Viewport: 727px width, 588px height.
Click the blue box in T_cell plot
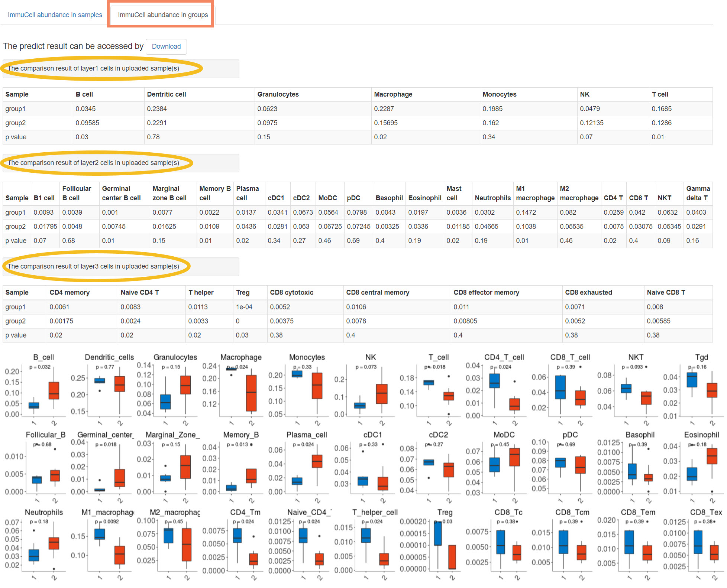[x=429, y=382]
